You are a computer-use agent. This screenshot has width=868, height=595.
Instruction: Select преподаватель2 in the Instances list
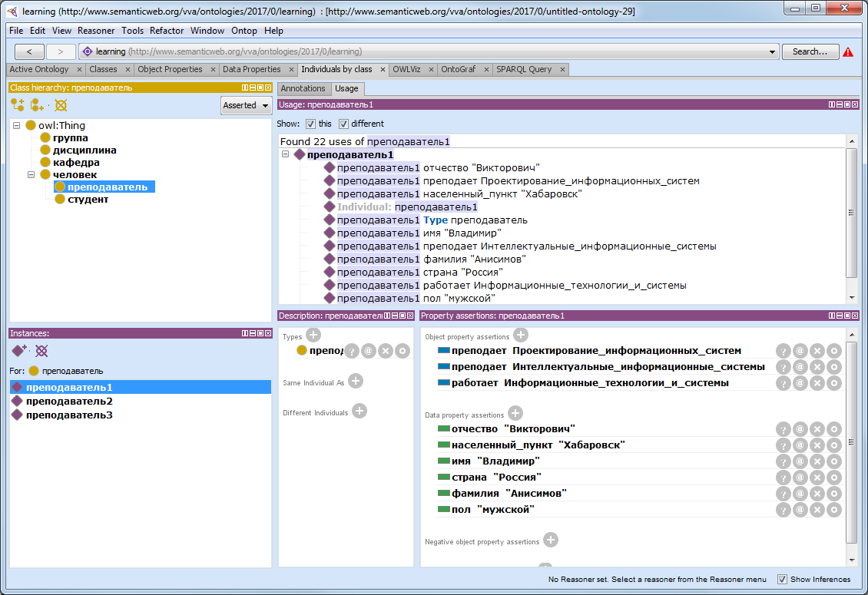pos(69,402)
